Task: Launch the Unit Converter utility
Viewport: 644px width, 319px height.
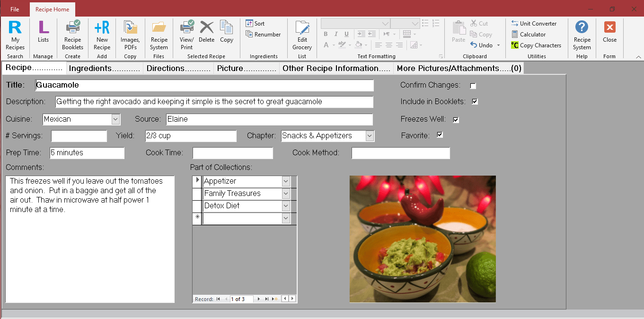Action: [535, 23]
